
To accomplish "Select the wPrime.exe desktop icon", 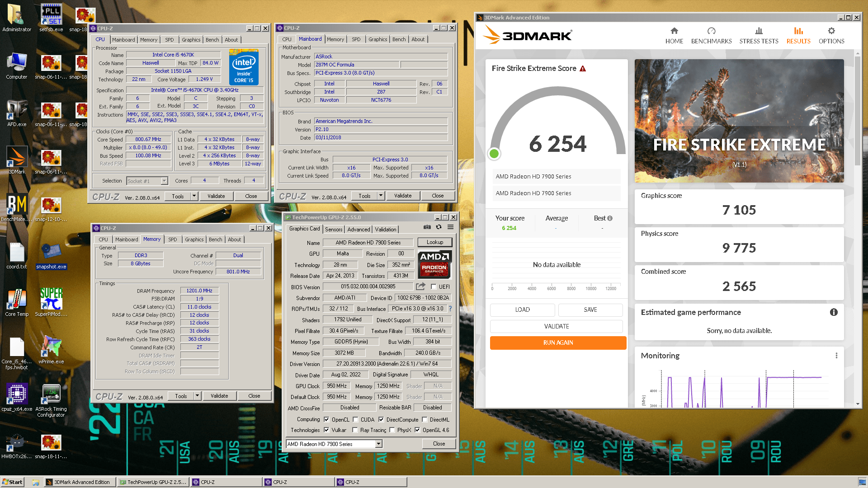I will [51, 350].
